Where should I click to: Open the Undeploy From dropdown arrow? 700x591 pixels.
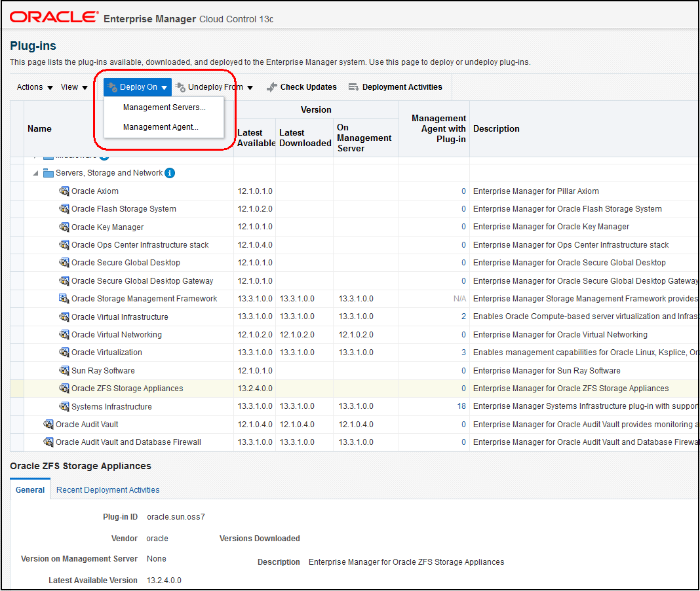tap(250, 88)
